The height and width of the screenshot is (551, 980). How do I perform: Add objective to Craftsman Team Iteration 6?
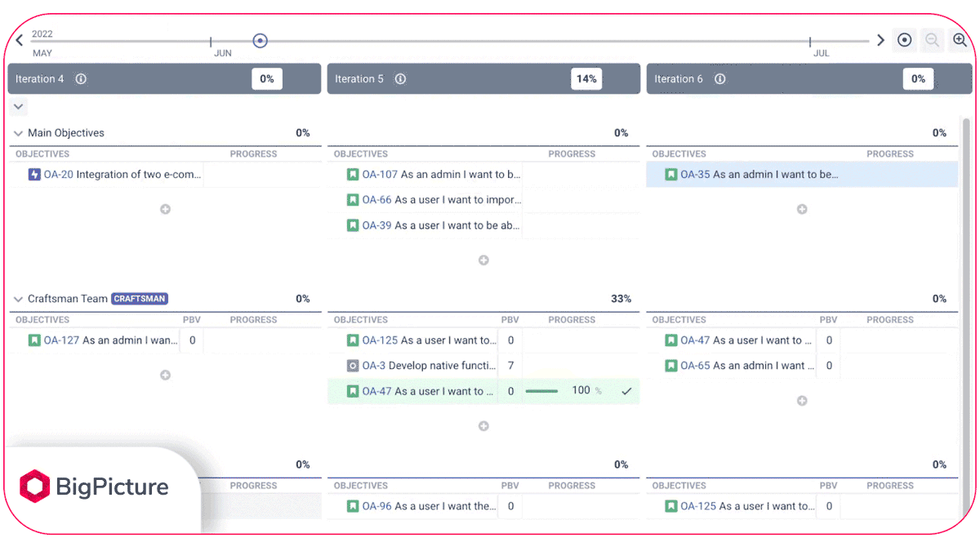pos(802,401)
